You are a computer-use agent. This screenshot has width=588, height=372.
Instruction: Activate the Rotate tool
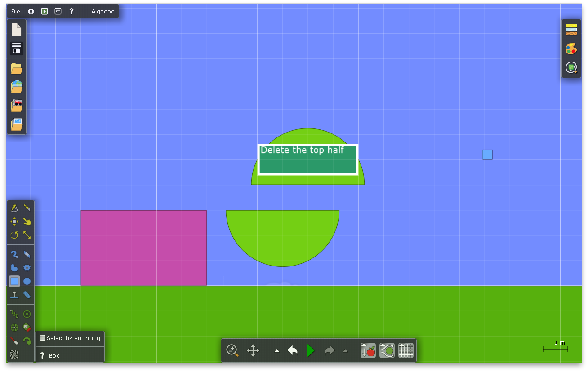(x=14, y=235)
